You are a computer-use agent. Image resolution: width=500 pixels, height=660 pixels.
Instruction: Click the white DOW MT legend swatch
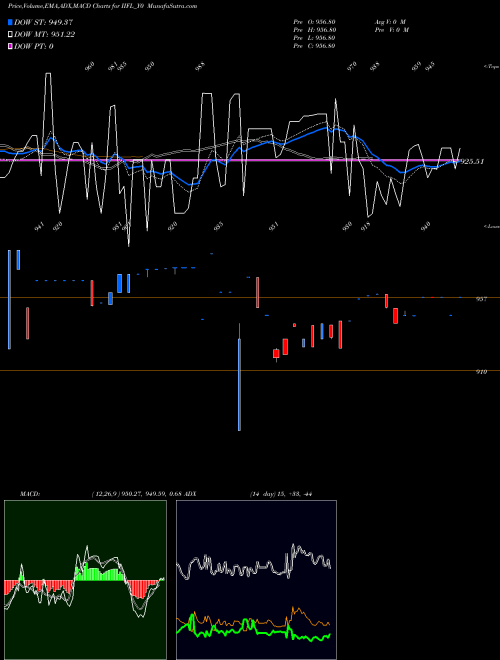11,35
